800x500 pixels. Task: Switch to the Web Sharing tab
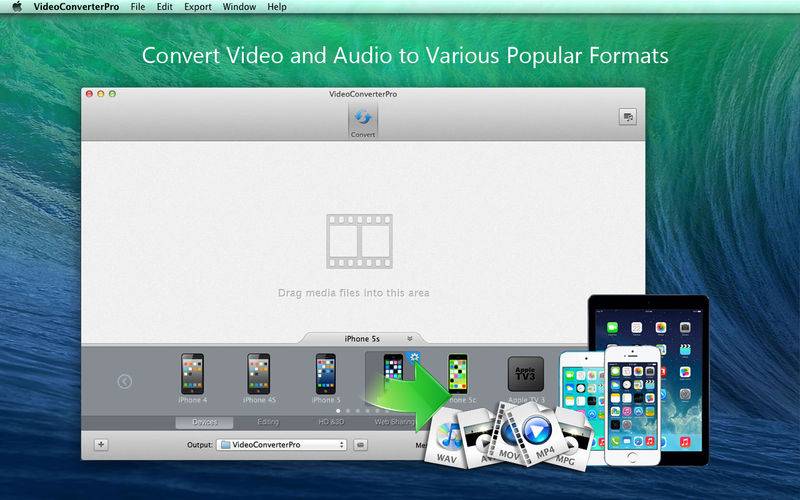394,422
